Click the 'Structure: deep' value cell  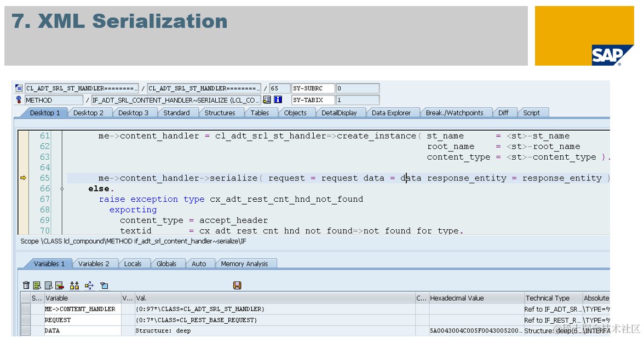275,330
